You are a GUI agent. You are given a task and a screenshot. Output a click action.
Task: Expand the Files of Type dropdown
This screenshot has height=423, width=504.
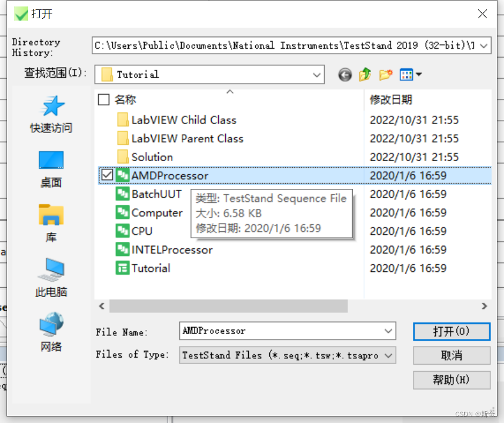coord(388,355)
